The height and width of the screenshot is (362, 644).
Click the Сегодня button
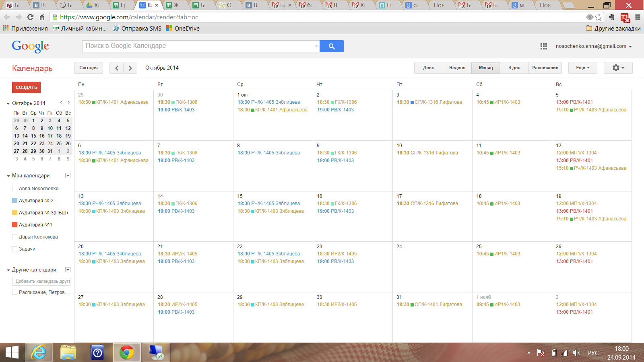point(89,68)
